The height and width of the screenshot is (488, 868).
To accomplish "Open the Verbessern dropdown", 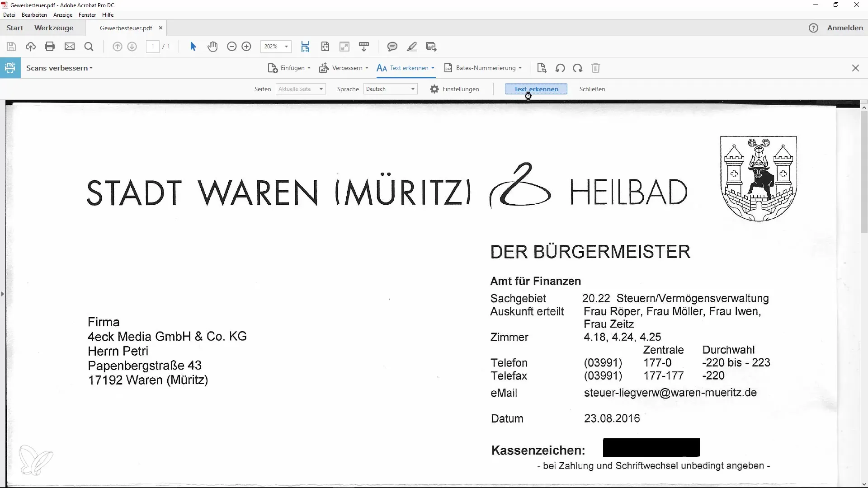I will (x=344, y=68).
